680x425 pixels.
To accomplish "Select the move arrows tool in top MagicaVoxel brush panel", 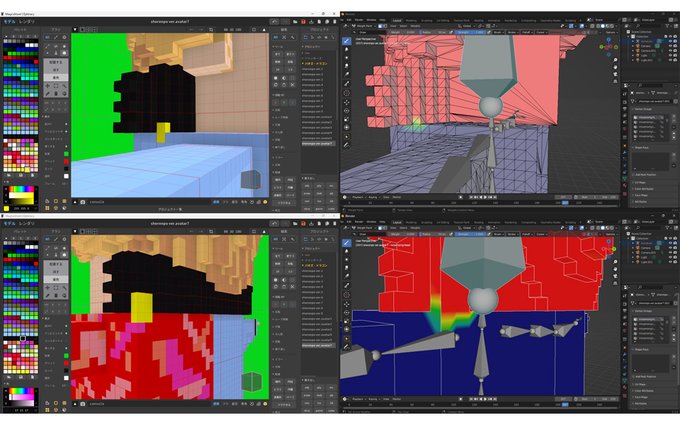I will [x=48, y=86].
